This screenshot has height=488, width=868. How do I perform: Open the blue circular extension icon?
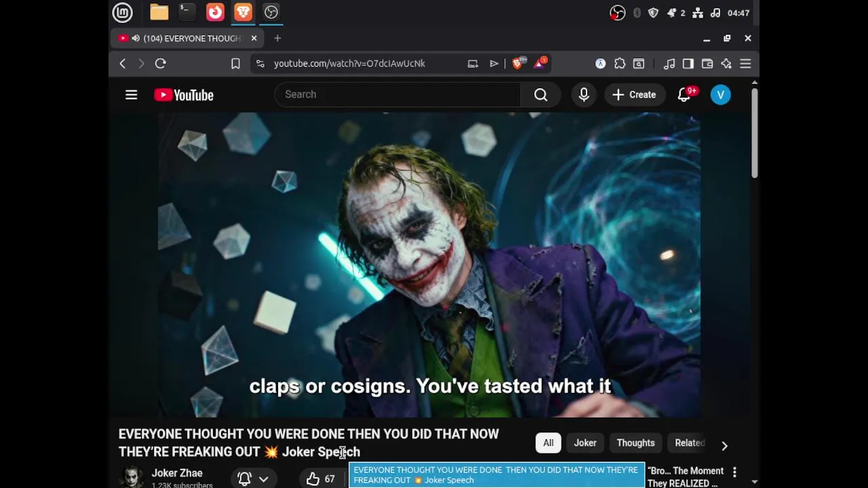click(x=600, y=64)
